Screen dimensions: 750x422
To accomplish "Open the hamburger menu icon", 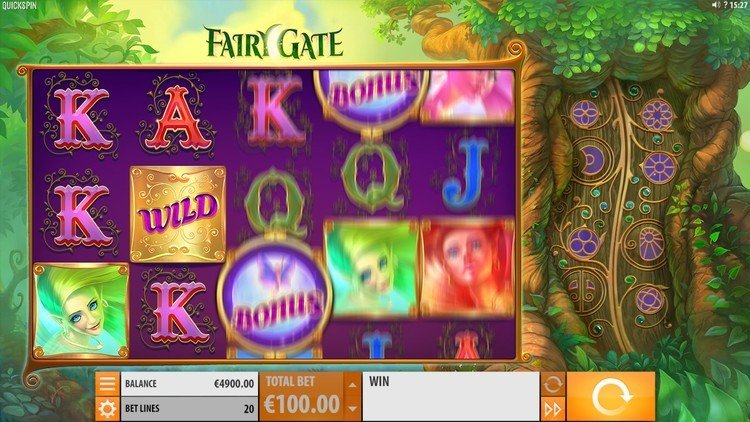I will (x=107, y=383).
